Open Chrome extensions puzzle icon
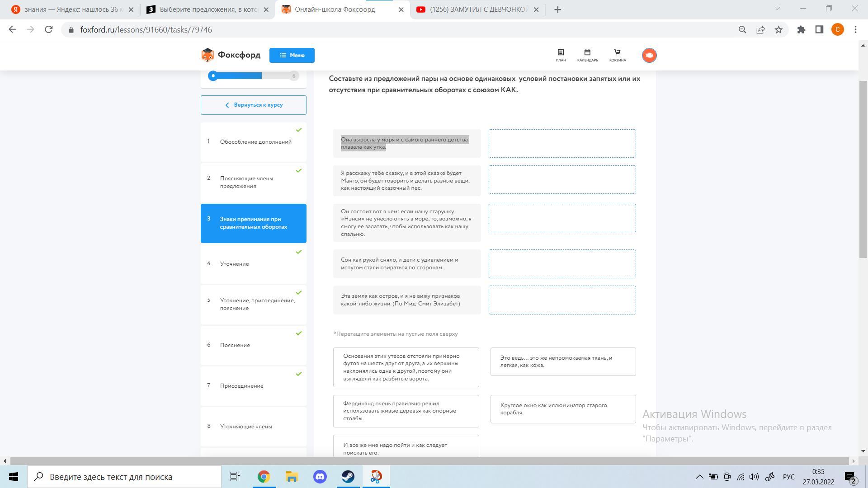Viewport: 868px width, 488px height. click(801, 30)
